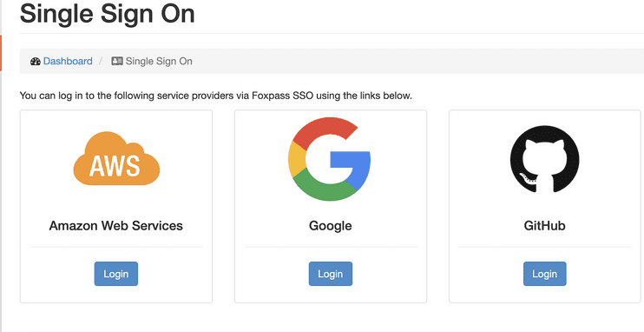Click empty area of GitHub card below Login
The image size is (644, 332).
[x=544, y=294]
